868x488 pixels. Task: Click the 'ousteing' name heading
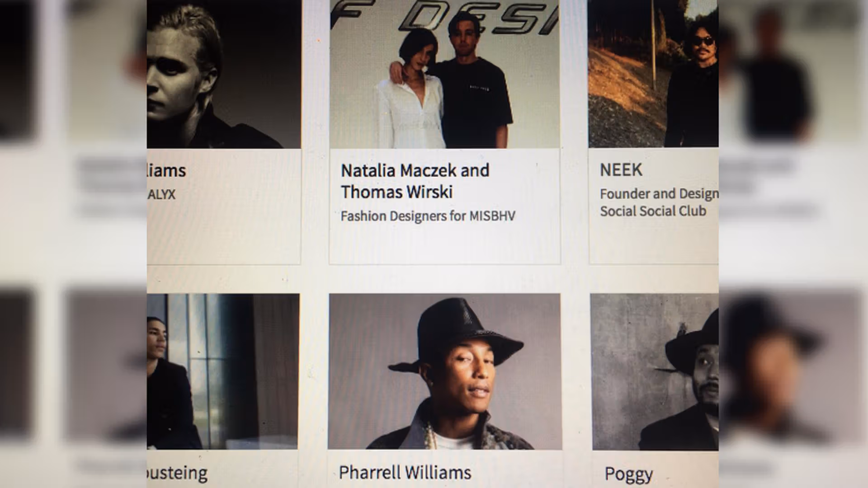point(177,473)
